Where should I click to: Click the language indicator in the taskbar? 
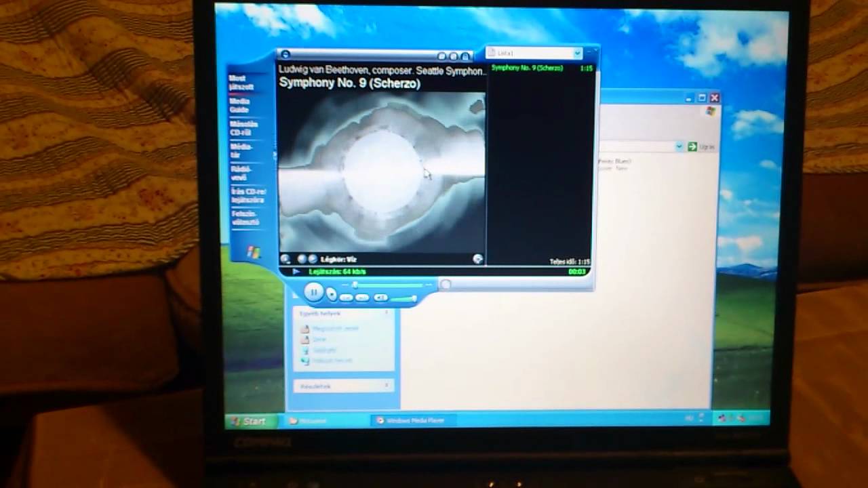click(x=690, y=418)
